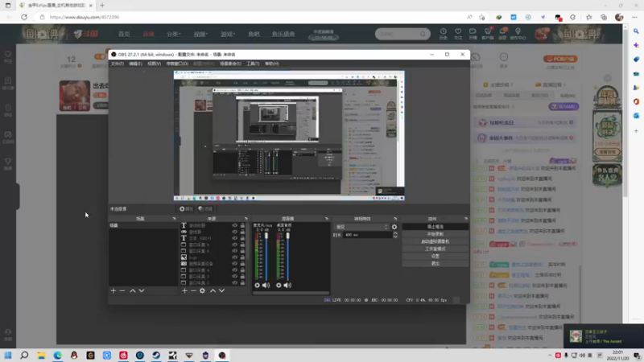Open desktop audio channel settings gear in mixer

point(279,285)
